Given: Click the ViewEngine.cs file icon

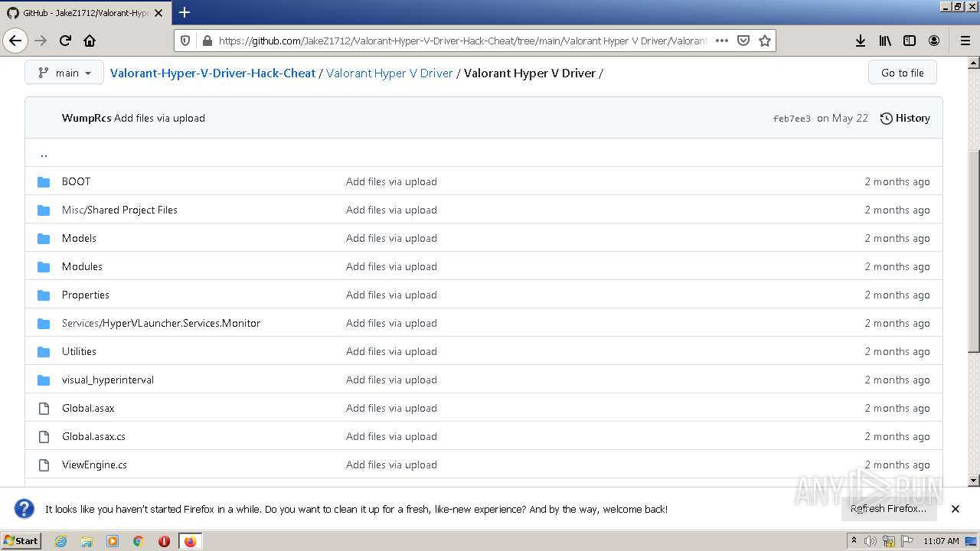Looking at the screenshot, I should [x=44, y=465].
